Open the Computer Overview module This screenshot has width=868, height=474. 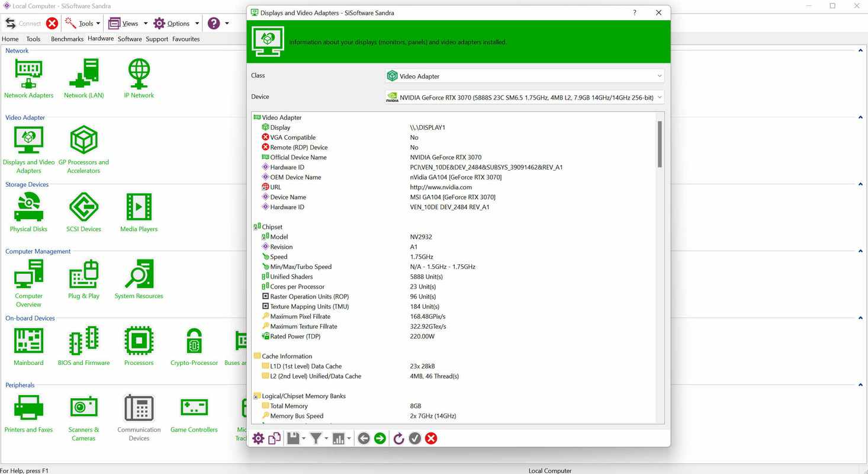[x=28, y=274]
